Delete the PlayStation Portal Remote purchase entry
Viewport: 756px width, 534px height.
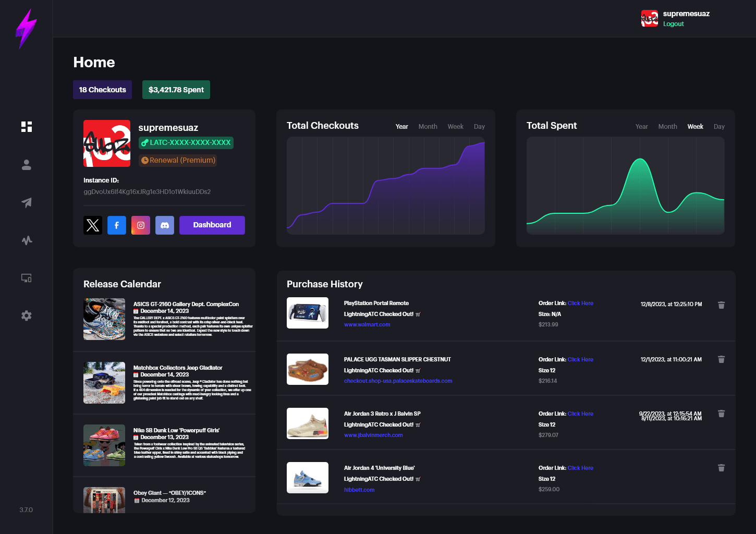pos(721,305)
